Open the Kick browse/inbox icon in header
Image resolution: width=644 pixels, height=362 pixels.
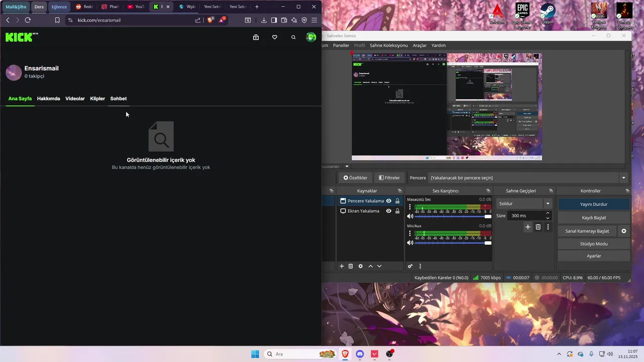tap(256, 37)
